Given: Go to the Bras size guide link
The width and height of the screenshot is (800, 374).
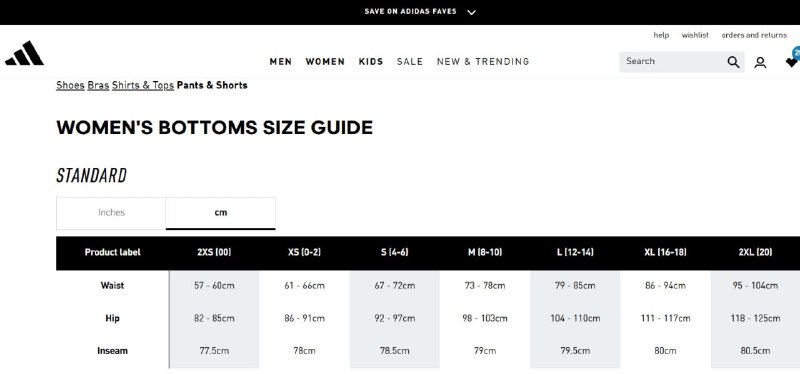Looking at the screenshot, I should (x=98, y=85).
